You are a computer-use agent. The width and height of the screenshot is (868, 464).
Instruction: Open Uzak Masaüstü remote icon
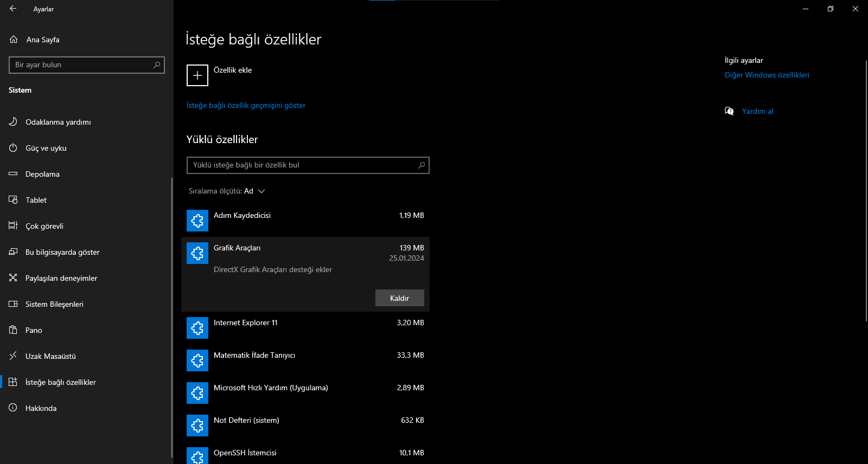pyautogui.click(x=13, y=356)
